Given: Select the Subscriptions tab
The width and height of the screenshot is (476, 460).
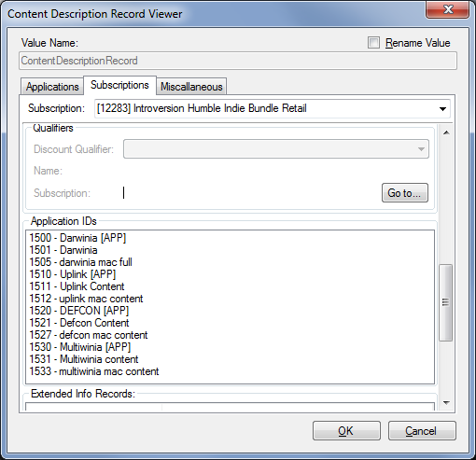Looking at the screenshot, I should click(119, 85).
